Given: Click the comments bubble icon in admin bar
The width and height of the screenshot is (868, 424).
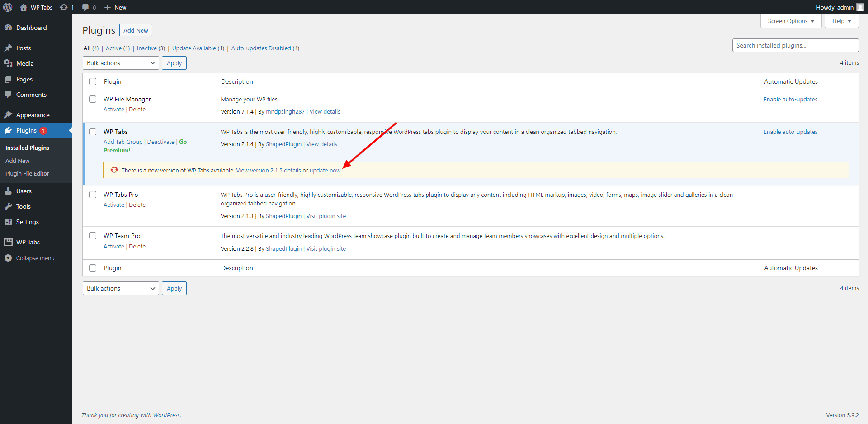Looking at the screenshot, I should 85,7.
